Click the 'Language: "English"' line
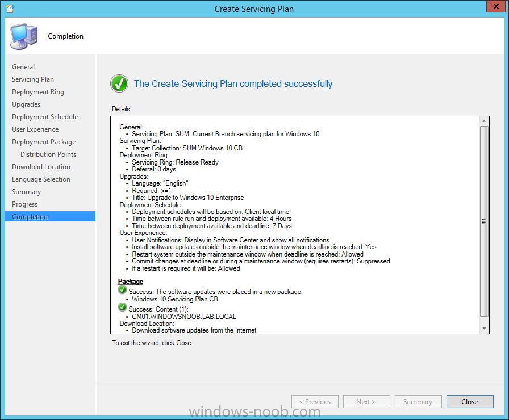The image size is (509, 420). pos(160,183)
